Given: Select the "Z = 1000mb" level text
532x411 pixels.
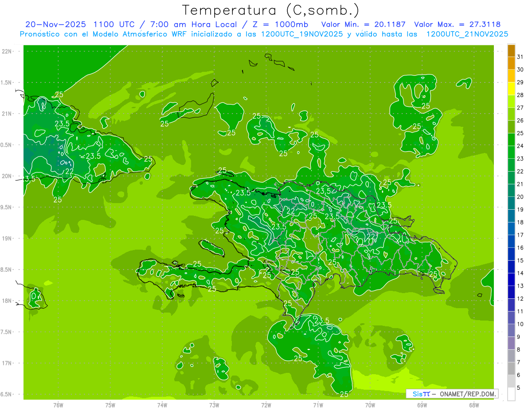Looking at the screenshot, I should coord(281,24).
